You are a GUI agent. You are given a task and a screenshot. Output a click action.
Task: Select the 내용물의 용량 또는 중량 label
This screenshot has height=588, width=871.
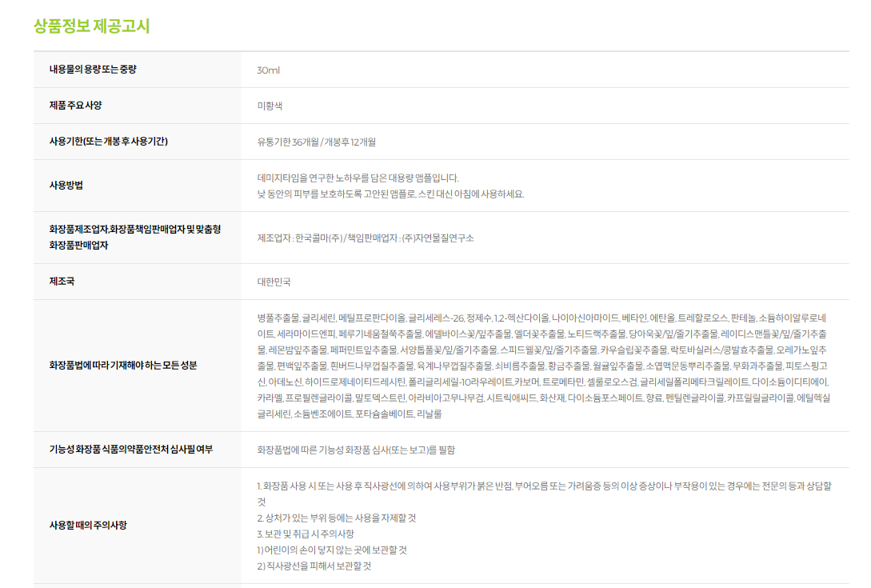tap(93, 70)
